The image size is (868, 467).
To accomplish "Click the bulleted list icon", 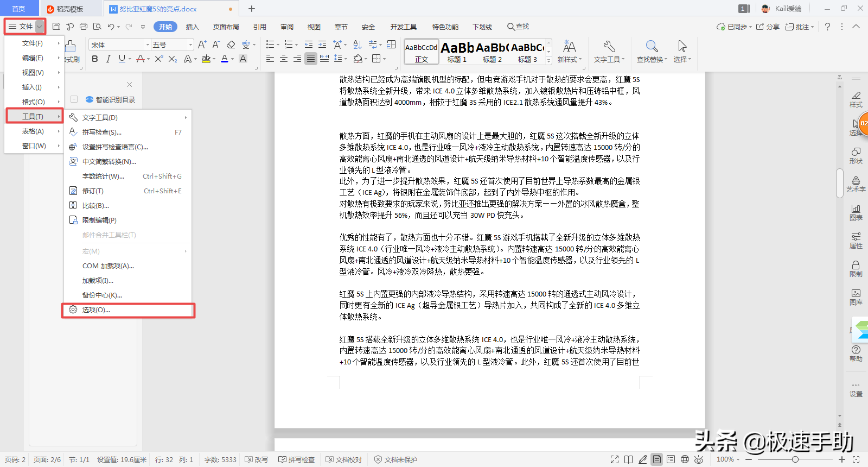I will point(270,45).
